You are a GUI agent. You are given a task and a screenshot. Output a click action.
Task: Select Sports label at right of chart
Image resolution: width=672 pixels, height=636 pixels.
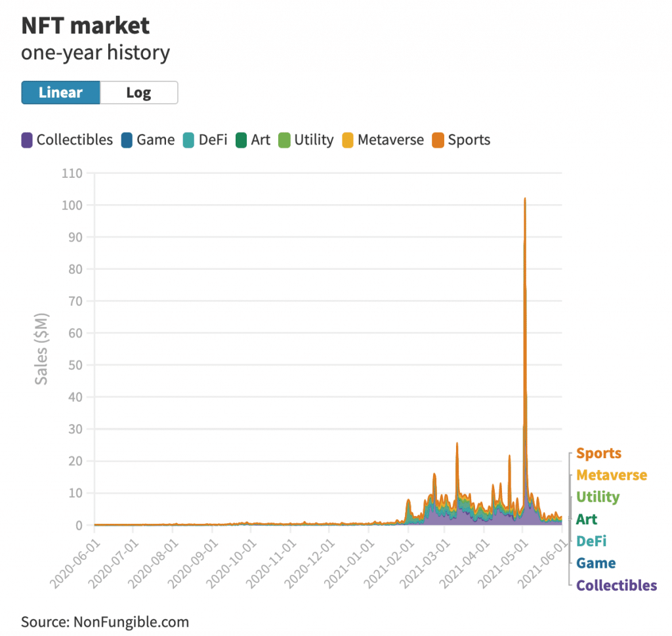(598, 454)
